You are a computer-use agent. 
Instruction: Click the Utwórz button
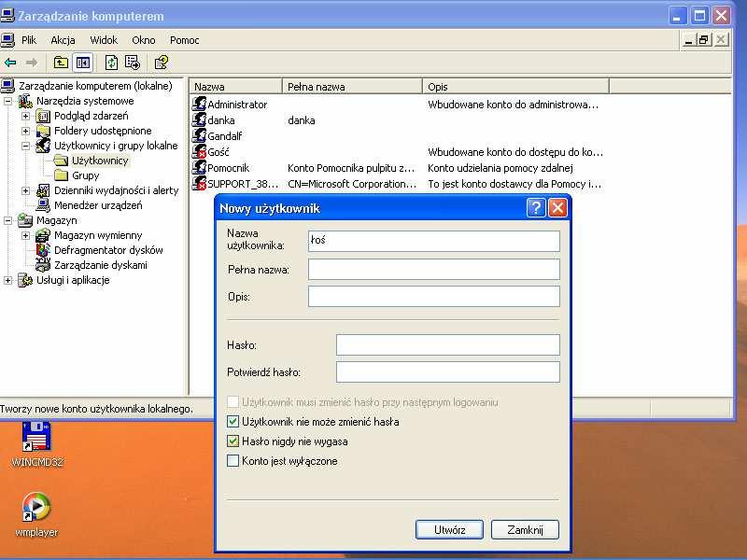pos(449,529)
